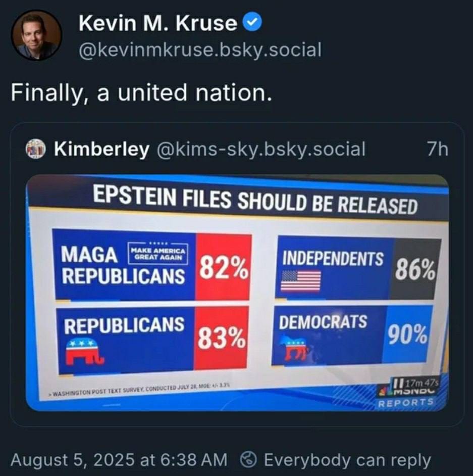Image resolution: width=473 pixels, height=476 pixels.
Task: Open Kimberley's small avatar in quoted post
Action: tap(35, 149)
